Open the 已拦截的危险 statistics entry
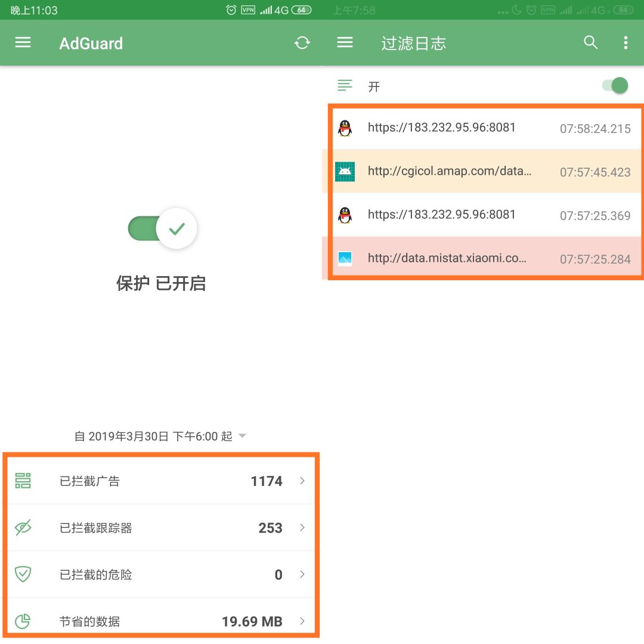The height and width of the screenshot is (644, 644). (x=161, y=574)
